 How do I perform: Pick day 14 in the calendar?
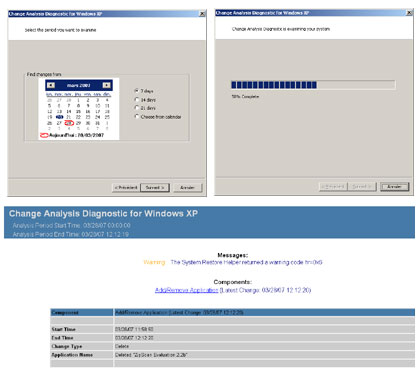point(69,111)
